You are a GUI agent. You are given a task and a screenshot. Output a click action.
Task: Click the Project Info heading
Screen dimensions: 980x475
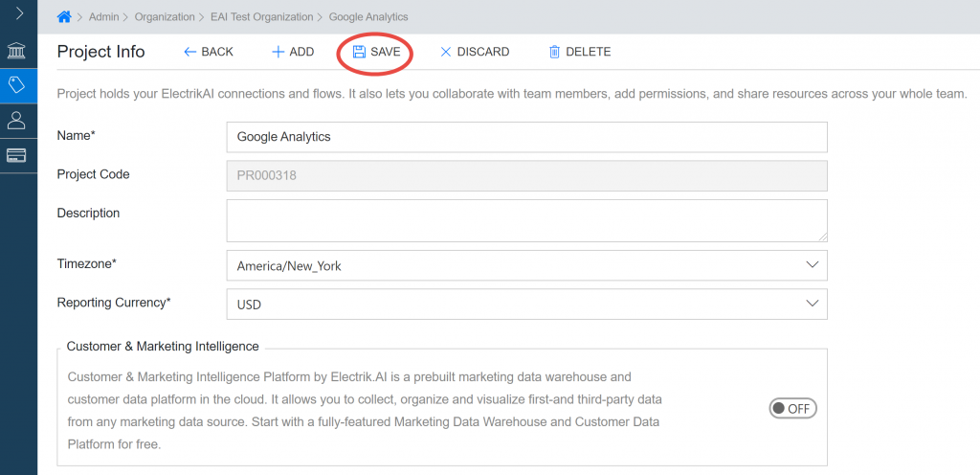(100, 52)
